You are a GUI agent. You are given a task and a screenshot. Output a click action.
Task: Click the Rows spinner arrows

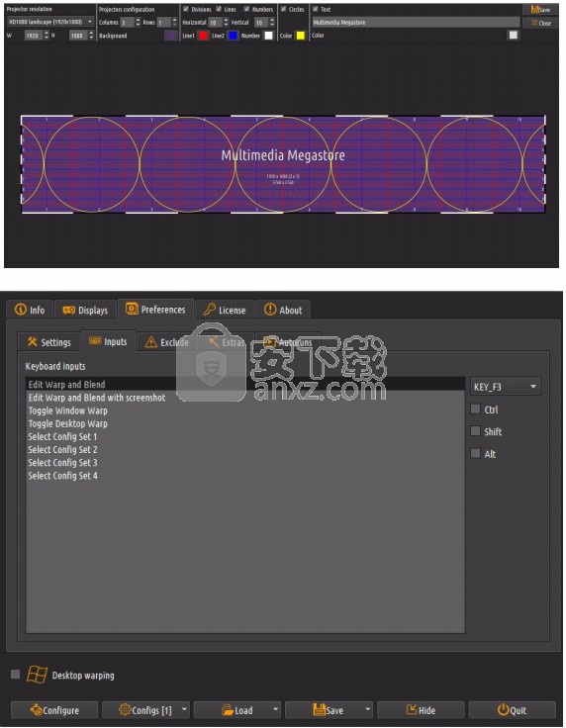pyautogui.click(x=174, y=23)
